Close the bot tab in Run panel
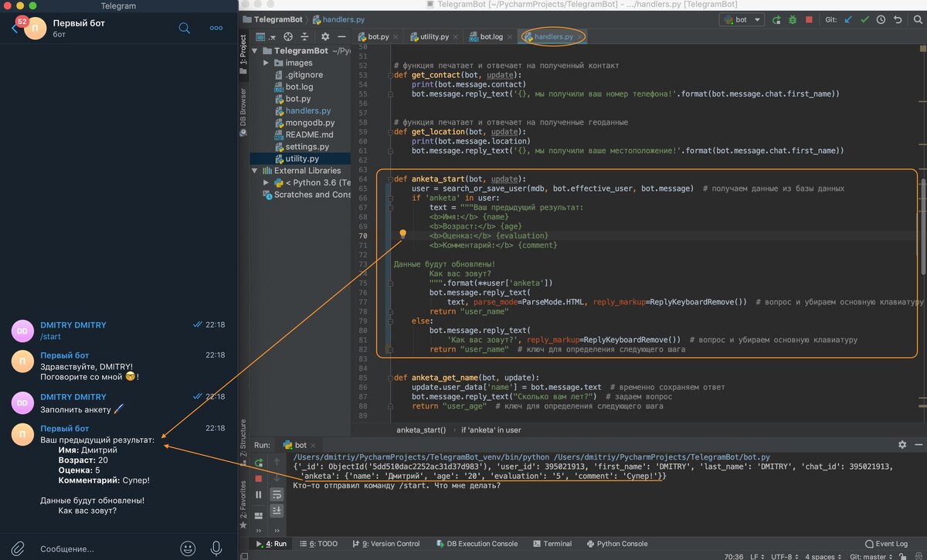Viewport: 927px width, 560px height. click(x=313, y=446)
